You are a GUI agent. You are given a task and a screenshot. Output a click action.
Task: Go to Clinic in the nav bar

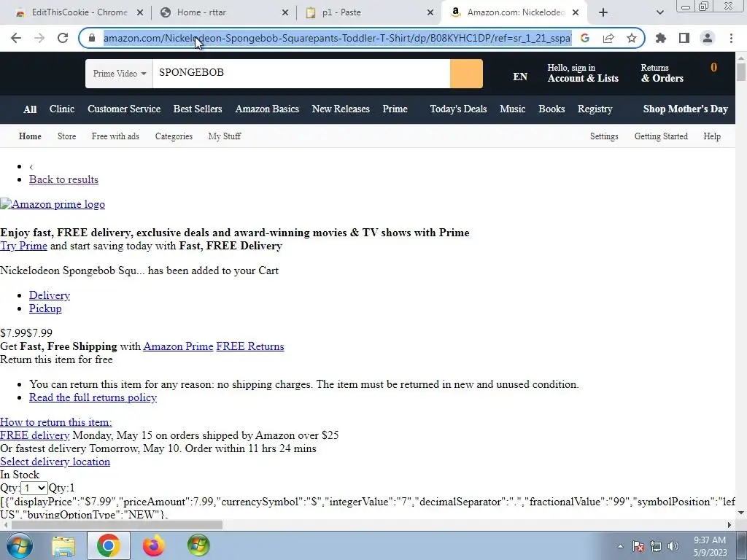click(62, 109)
